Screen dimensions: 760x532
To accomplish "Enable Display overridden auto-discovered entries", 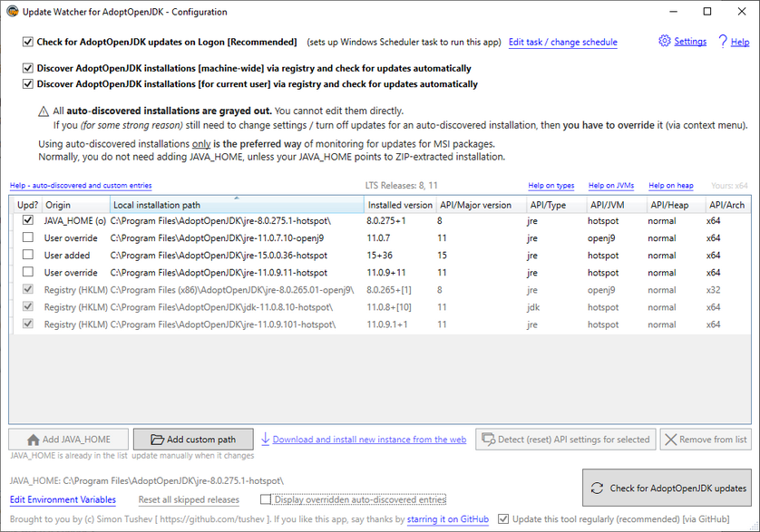I will coord(266,499).
